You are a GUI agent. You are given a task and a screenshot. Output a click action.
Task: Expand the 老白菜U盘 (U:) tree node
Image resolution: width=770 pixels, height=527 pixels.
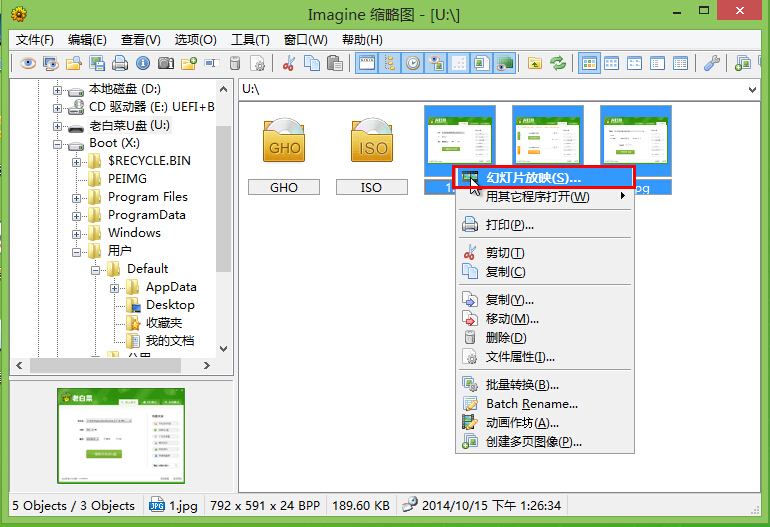pyautogui.click(x=57, y=126)
